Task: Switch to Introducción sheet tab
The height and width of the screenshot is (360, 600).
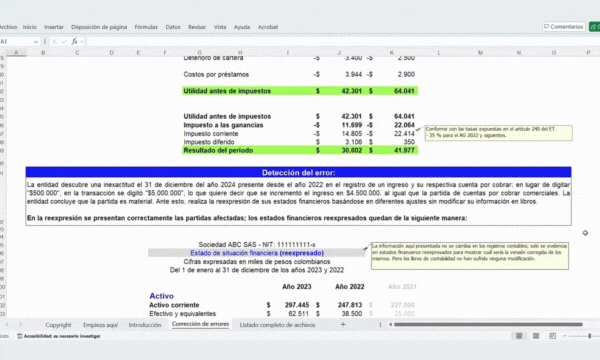Action: (x=145, y=325)
